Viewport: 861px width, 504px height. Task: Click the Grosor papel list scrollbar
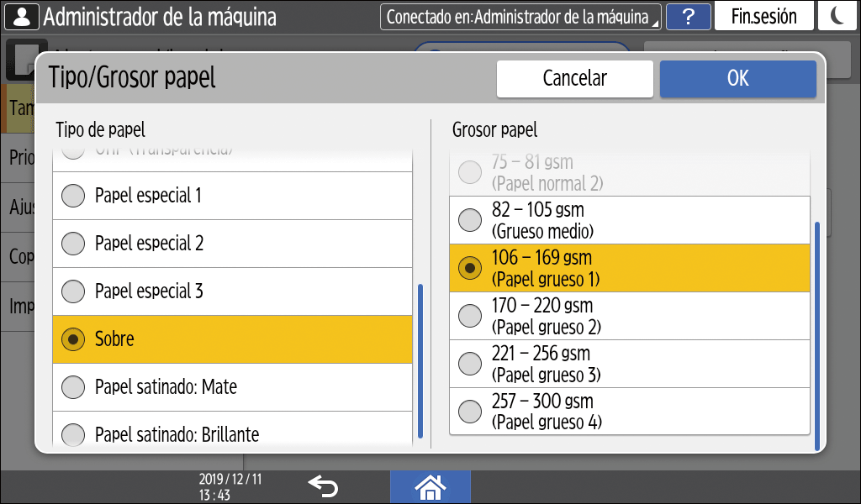point(816,336)
